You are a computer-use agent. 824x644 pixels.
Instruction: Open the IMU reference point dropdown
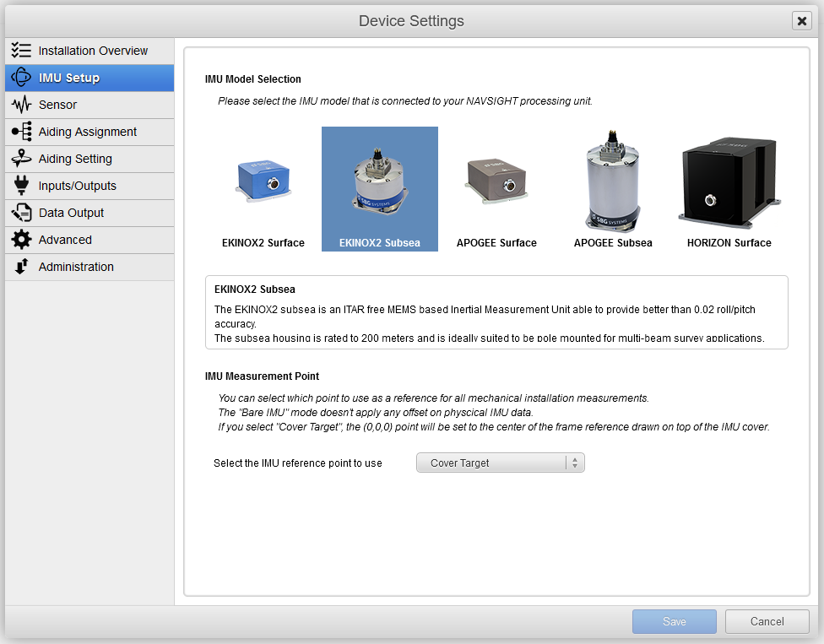pyautogui.click(x=501, y=463)
